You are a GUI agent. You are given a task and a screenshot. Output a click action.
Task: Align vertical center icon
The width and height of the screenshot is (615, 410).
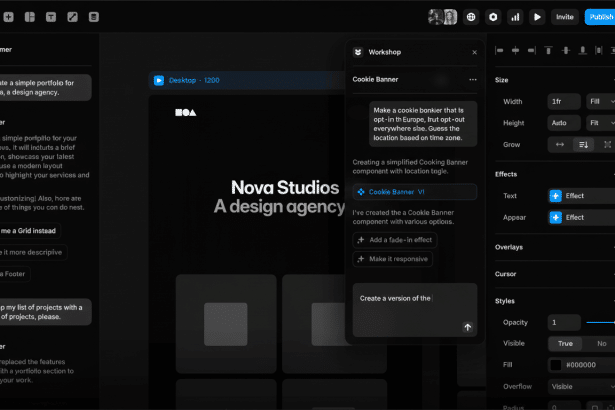[566, 50]
